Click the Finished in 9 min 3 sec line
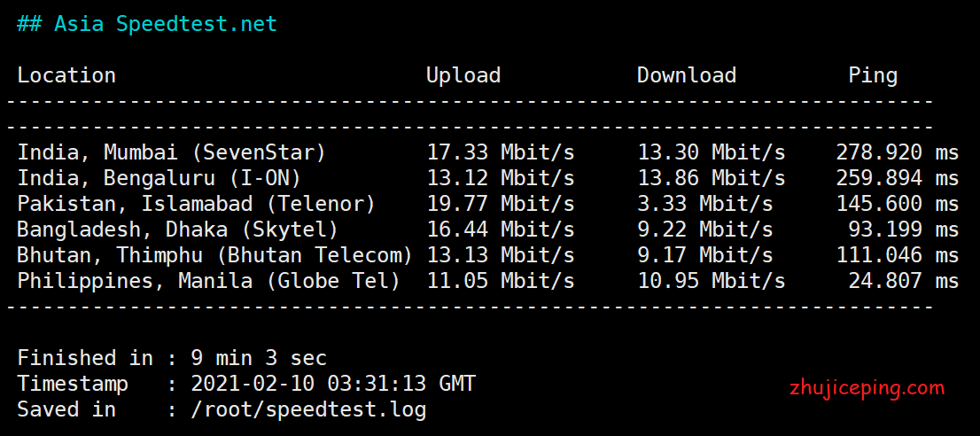This screenshot has width=980, height=436. 172,358
